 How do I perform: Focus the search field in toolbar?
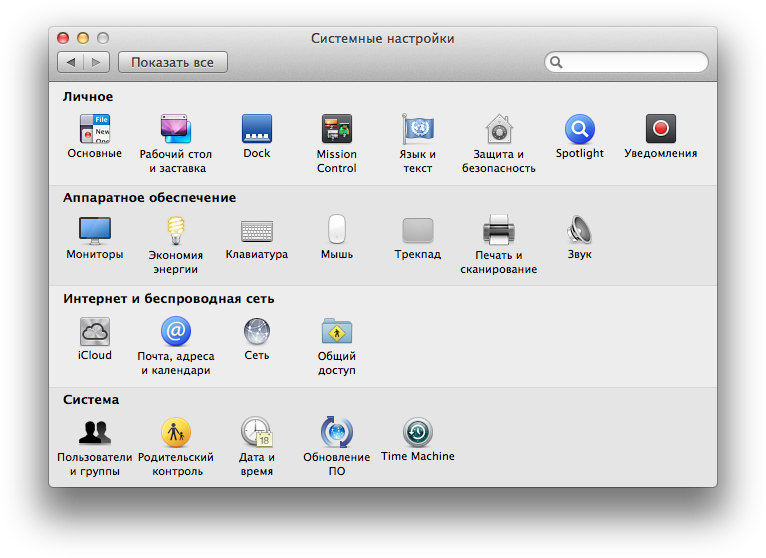626,62
